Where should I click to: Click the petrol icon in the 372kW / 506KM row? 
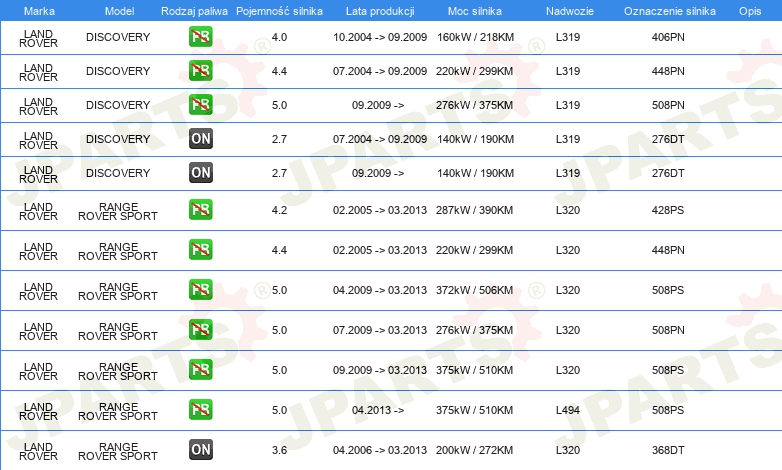click(x=200, y=290)
